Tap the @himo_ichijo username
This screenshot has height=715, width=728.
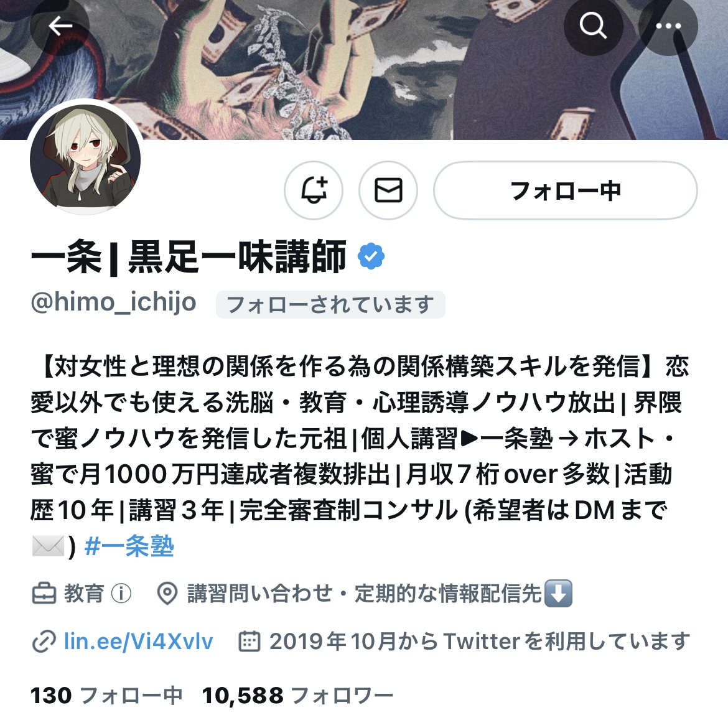(113, 302)
